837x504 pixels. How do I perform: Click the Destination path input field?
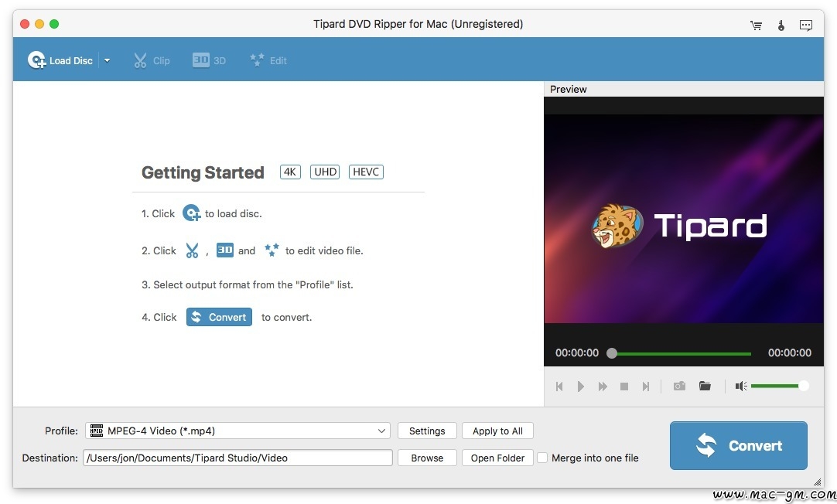(x=237, y=458)
